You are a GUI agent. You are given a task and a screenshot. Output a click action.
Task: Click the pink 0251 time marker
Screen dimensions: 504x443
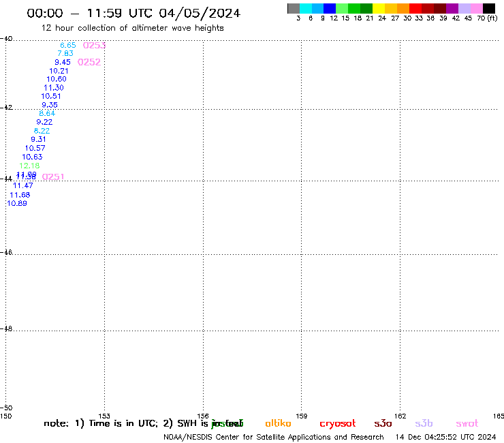coord(53,177)
